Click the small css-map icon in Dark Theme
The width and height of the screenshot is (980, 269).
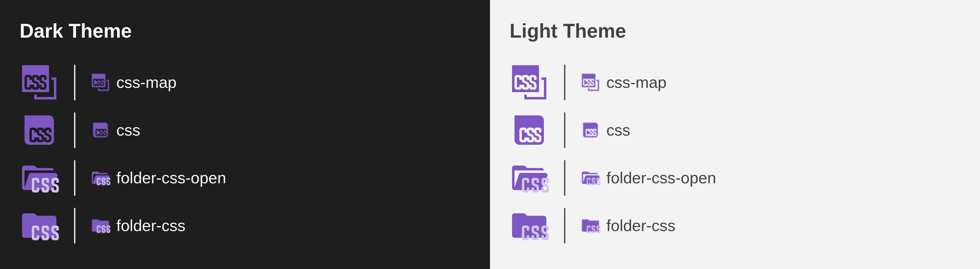pyautogui.click(x=100, y=82)
